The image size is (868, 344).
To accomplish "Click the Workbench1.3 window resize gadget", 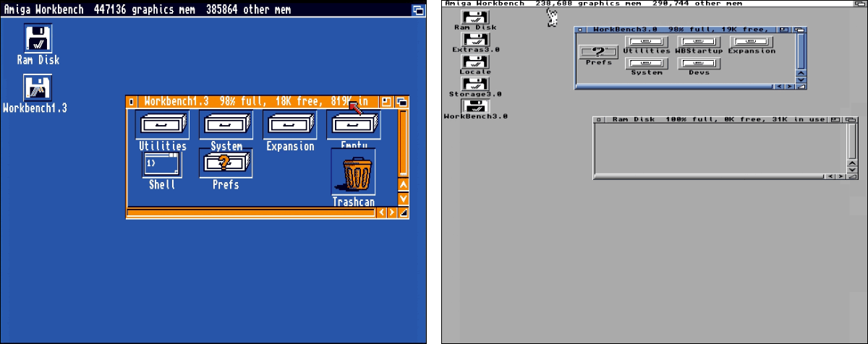I will (404, 212).
